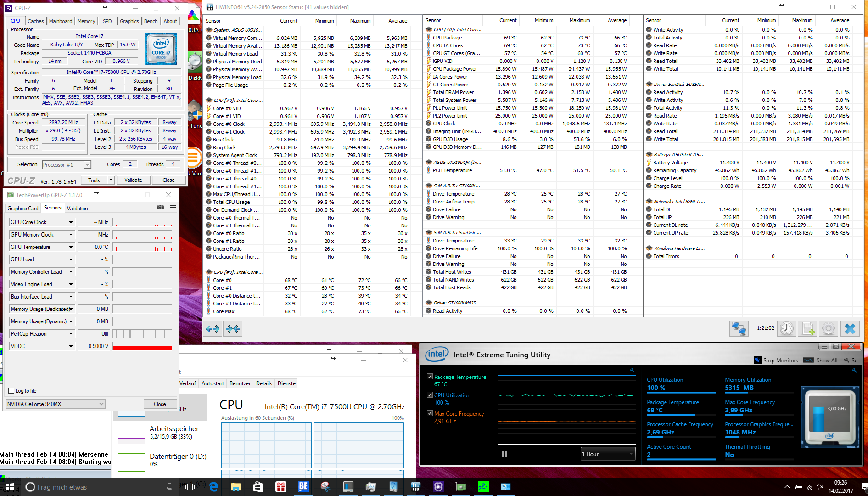Open the CPU-Z Processor #1 selection dropdown

point(67,165)
